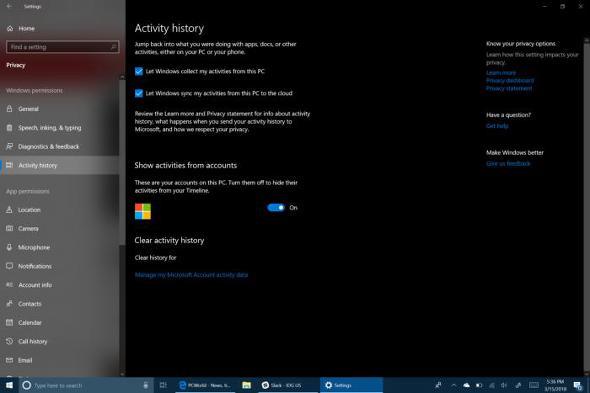590x393 pixels.
Task: Expand hidden system tray icons
Action: click(x=454, y=385)
